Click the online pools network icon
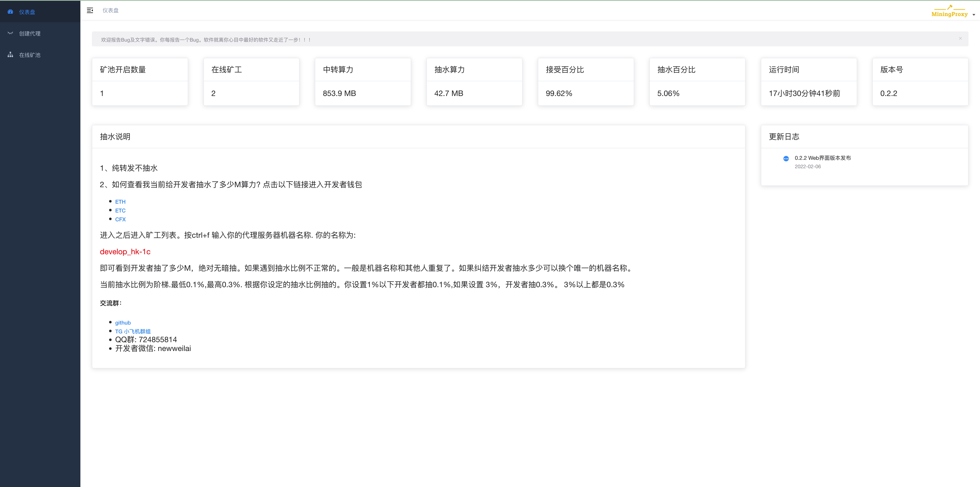The width and height of the screenshot is (980, 487). pyautogui.click(x=10, y=55)
